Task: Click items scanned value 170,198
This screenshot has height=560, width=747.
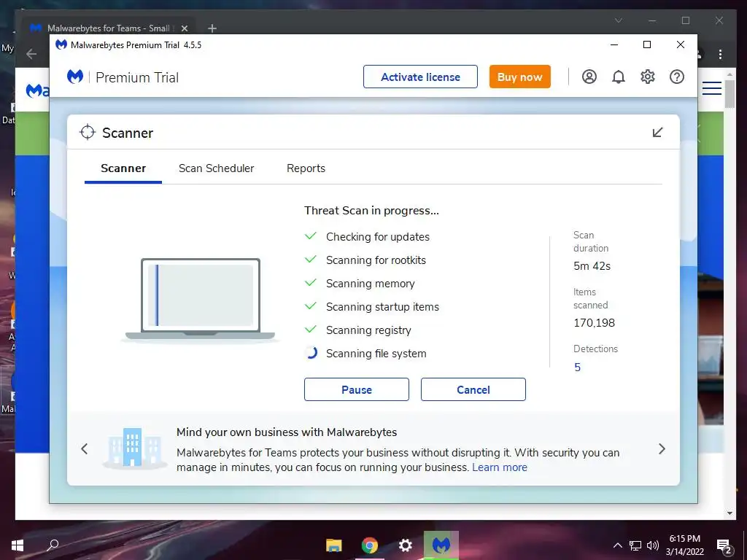Action: [594, 323]
